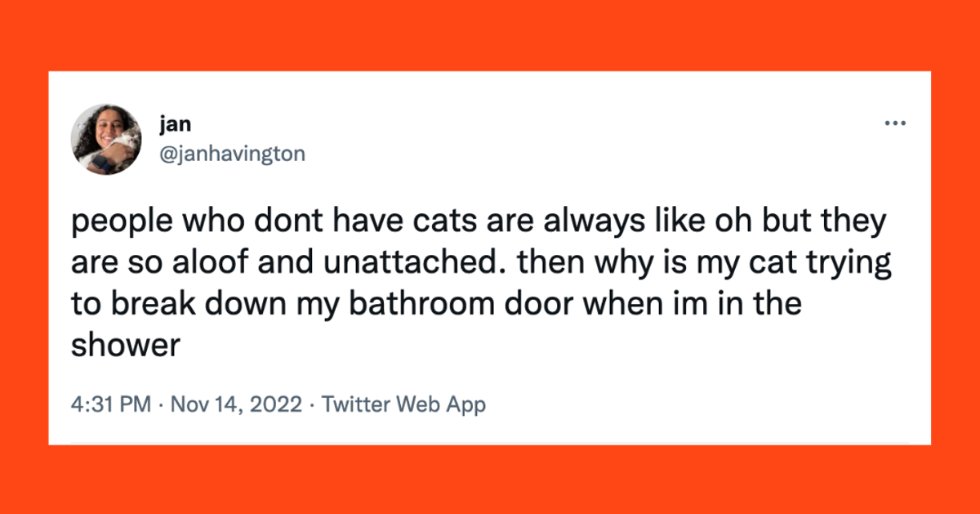Viewport: 980px width, 514px height.
Task: Click the display name 'jan'
Action: pyautogui.click(x=176, y=123)
